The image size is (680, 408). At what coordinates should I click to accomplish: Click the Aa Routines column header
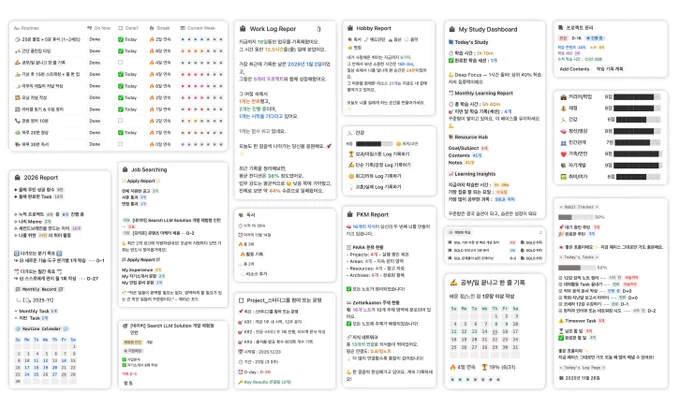26,28
